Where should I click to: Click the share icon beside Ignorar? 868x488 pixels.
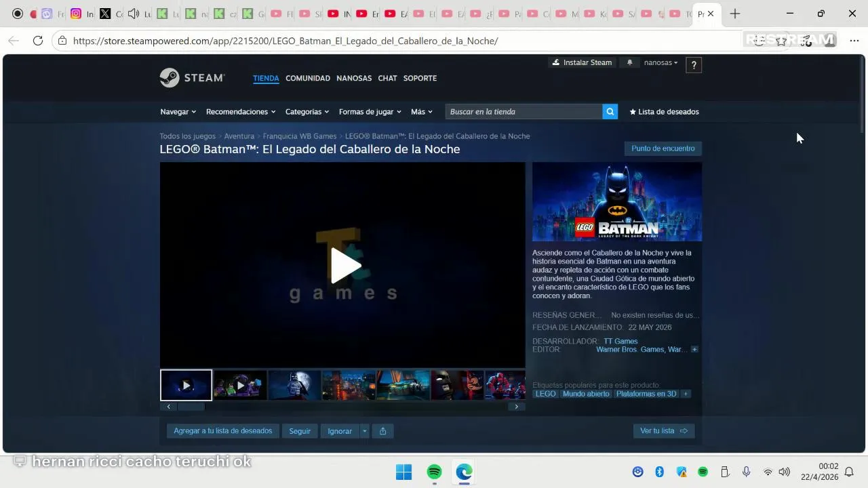[x=382, y=431]
